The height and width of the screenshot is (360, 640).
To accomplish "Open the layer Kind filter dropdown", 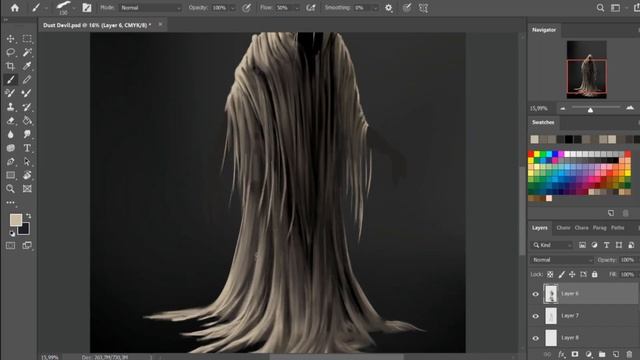I will pyautogui.click(x=552, y=245).
